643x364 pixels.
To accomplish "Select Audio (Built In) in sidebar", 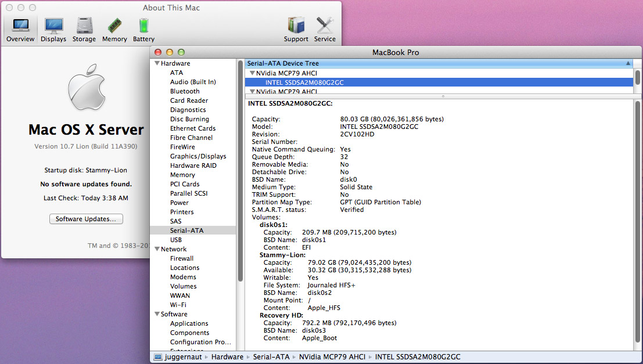I will click(193, 82).
